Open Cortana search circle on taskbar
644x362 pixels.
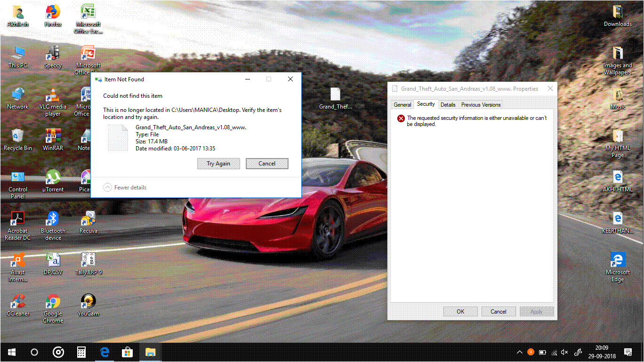tap(34, 352)
